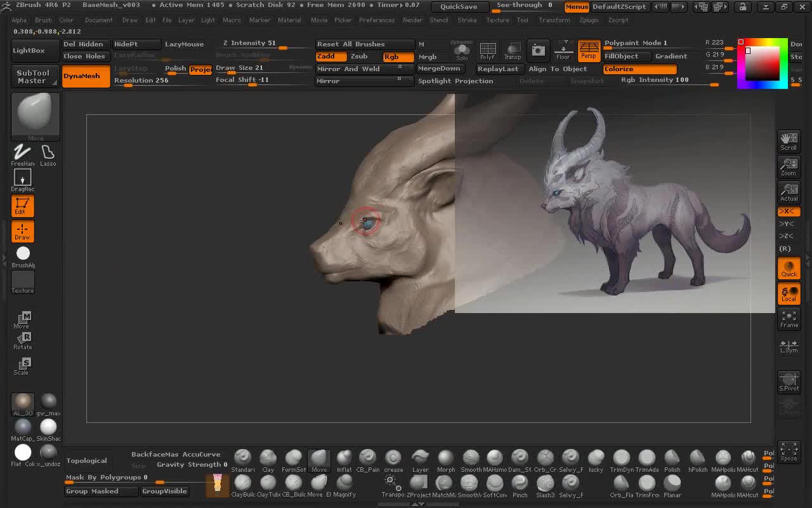
Task: Open the Texture picker
Action: [x=23, y=282]
